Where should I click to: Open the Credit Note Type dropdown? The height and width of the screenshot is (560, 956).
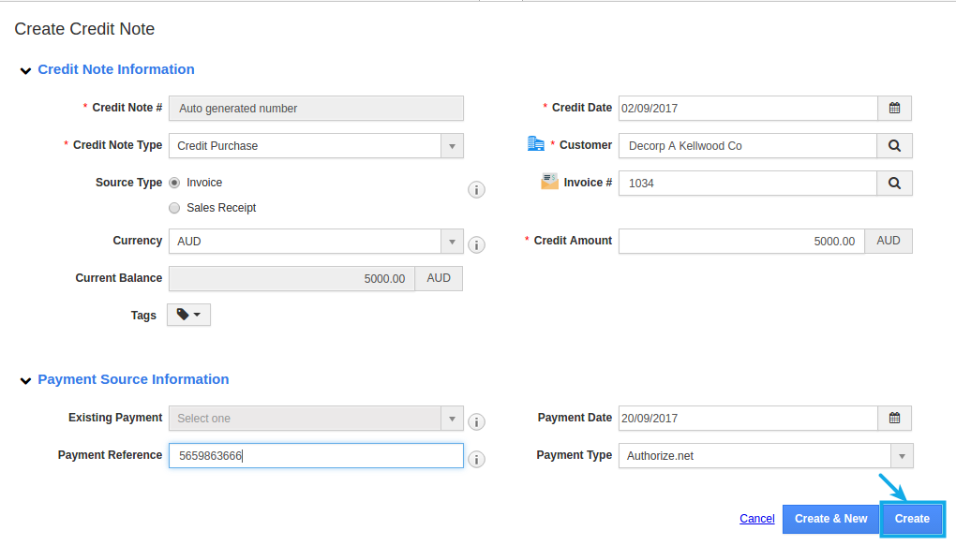452,146
